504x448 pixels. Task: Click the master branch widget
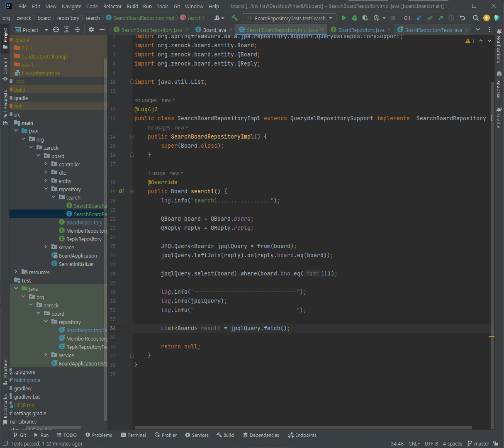click(478, 443)
